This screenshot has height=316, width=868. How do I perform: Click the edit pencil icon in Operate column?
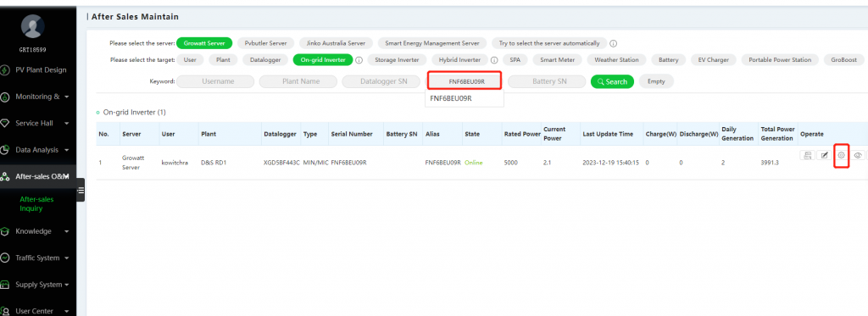[x=824, y=156]
